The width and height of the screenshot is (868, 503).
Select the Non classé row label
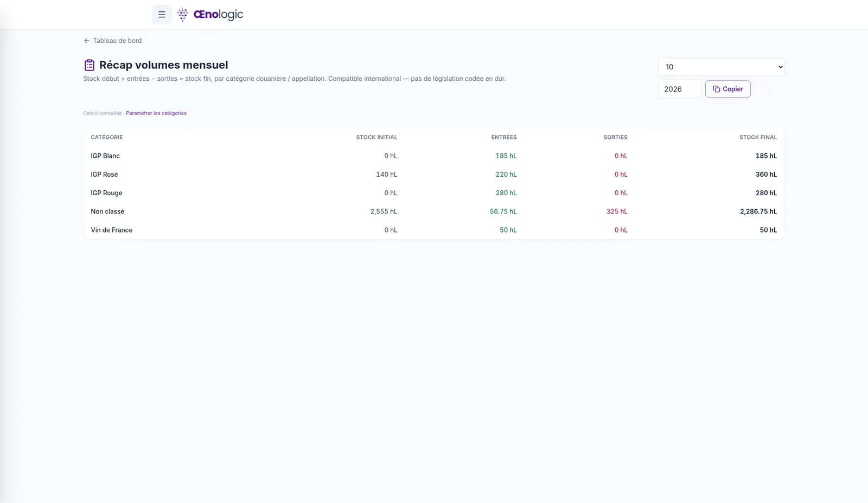point(107,211)
